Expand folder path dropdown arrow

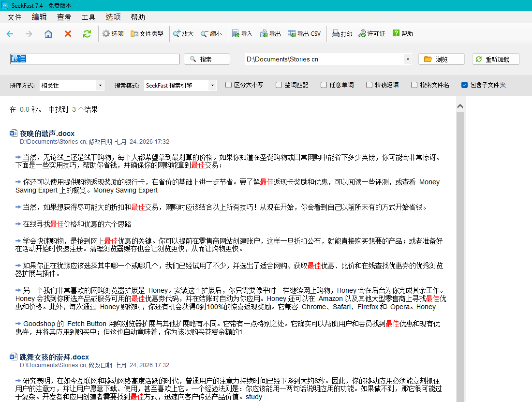coord(408,59)
